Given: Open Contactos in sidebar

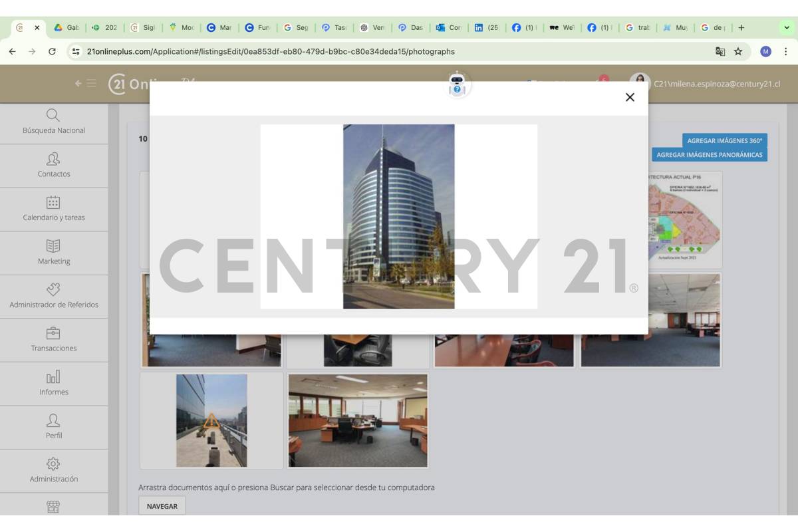Looking at the screenshot, I should 54,166.
